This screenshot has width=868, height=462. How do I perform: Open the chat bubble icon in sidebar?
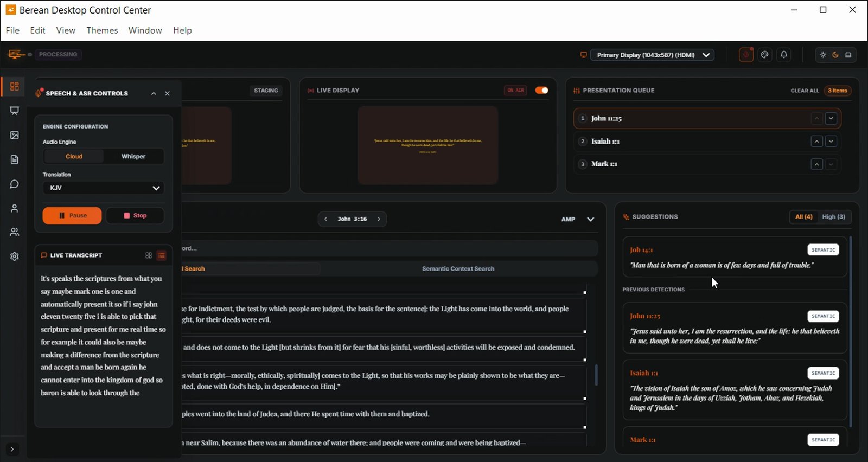point(15,184)
